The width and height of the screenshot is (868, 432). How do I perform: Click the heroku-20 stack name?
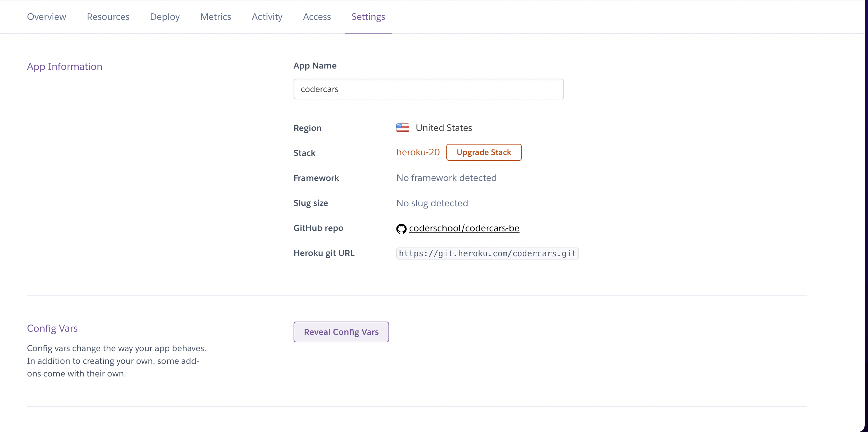[x=418, y=152]
